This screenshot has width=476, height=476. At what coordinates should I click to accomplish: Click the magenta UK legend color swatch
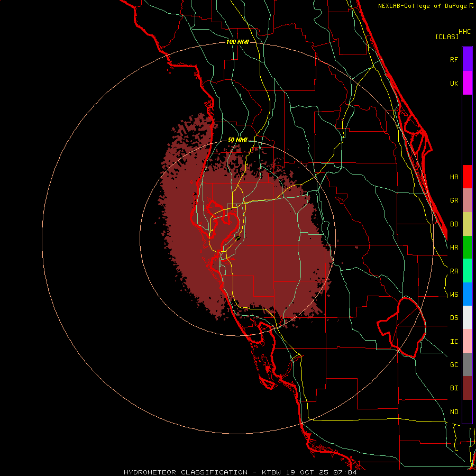pyautogui.click(x=467, y=83)
